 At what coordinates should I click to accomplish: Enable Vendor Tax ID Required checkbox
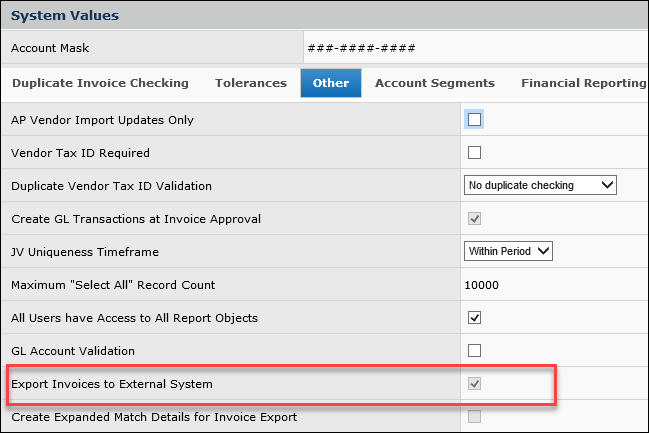[x=475, y=153]
